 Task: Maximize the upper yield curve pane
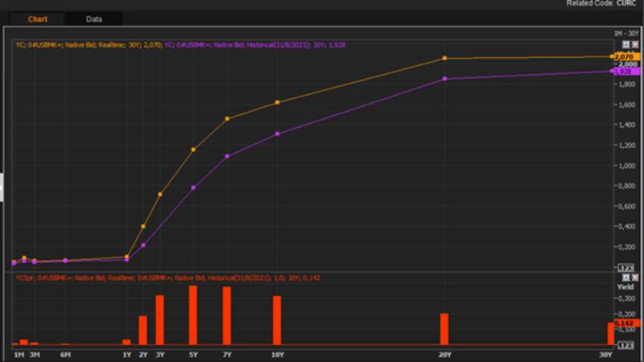click(x=625, y=44)
